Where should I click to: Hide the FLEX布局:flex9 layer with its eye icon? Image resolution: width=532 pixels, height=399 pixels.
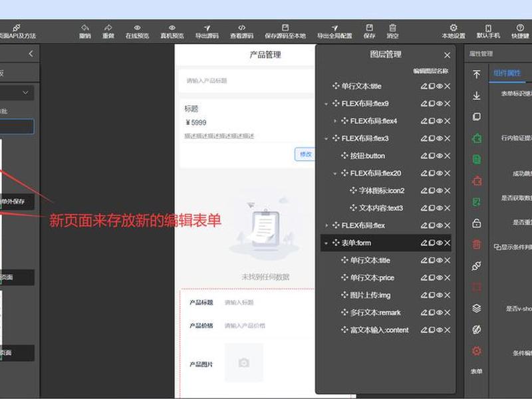pyautogui.click(x=440, y=104)
